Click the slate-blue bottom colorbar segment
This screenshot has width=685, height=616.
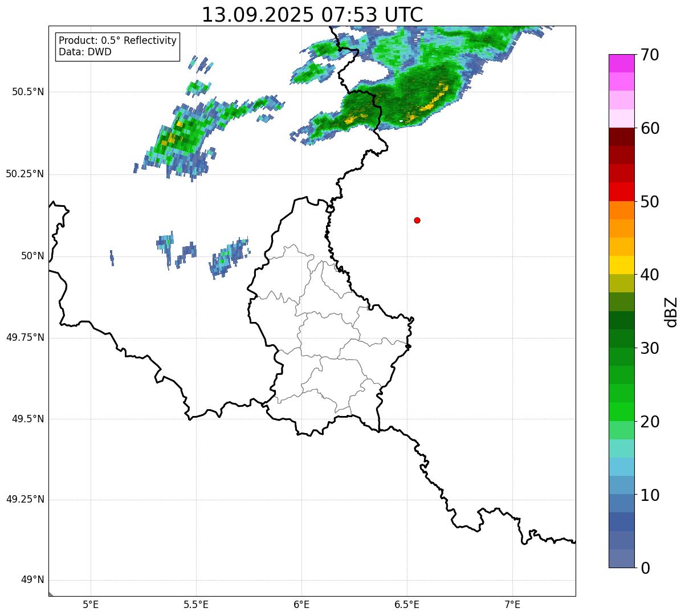pos(622,558)
